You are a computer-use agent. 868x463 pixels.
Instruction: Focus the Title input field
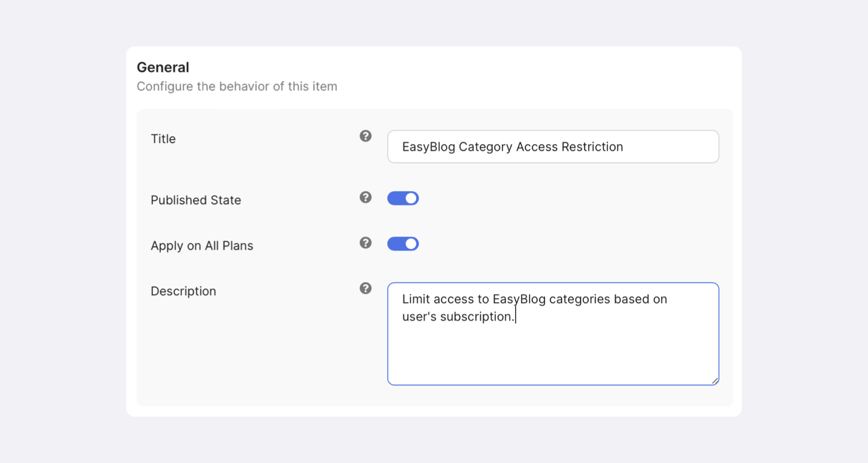tap(553, 146)
